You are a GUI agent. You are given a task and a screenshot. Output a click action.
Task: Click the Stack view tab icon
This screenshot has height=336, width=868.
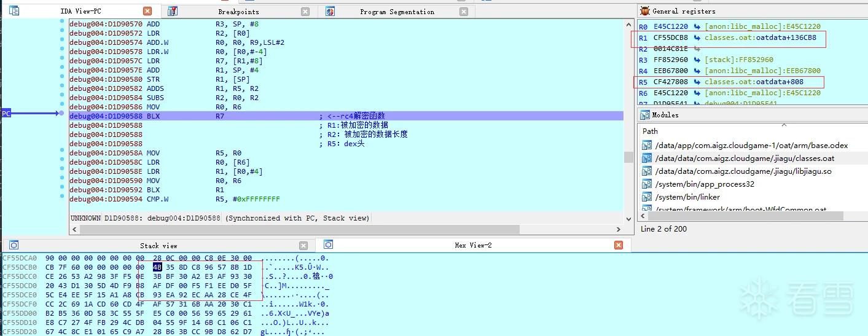(14, 245)
